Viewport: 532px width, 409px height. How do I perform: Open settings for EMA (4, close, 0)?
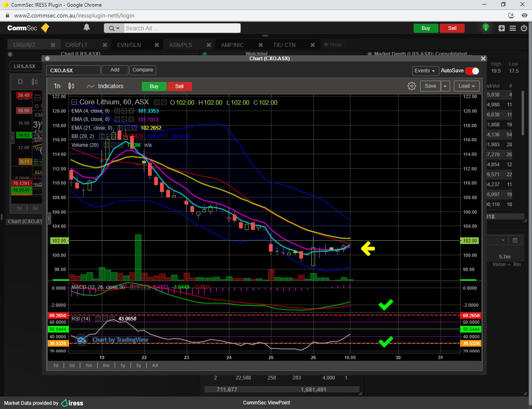pos(124,111)
